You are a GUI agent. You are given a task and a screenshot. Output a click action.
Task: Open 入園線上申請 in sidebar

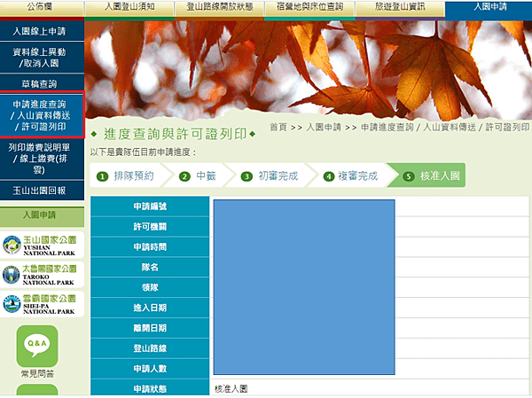pos(42,31)
